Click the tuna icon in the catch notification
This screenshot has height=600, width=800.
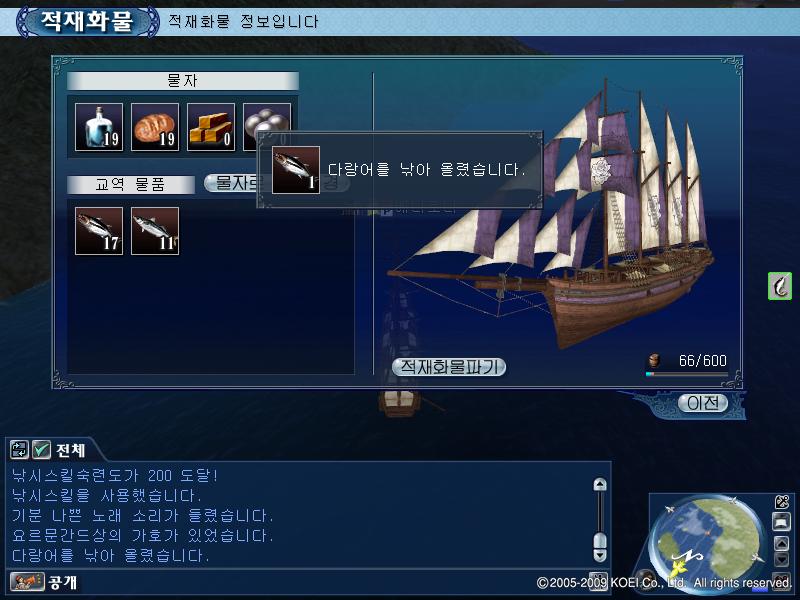click(x=296, y=170)
